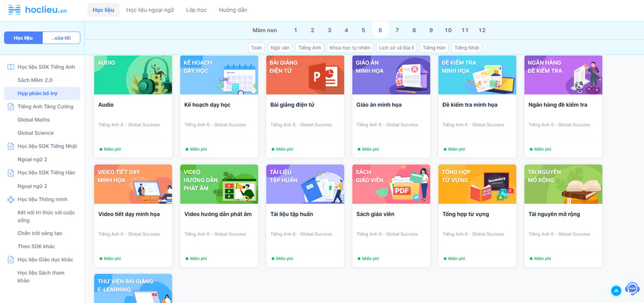
Task: Open Học liệu Sách tham khảo
Action: (x=41, y=276)
